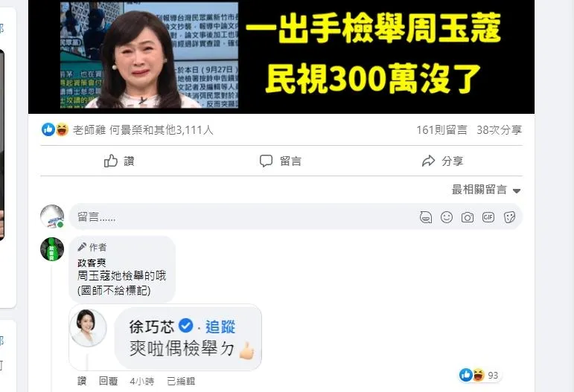Click 回覆 under the author's comment

(108, 382)
